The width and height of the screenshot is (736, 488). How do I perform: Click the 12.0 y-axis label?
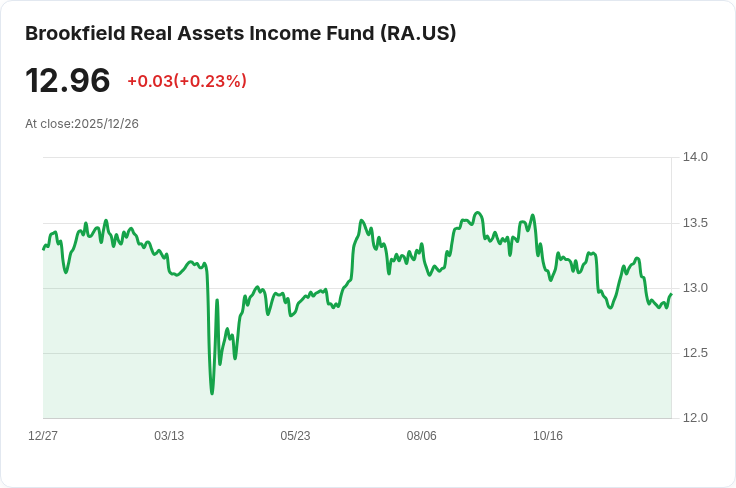point(695,418)
